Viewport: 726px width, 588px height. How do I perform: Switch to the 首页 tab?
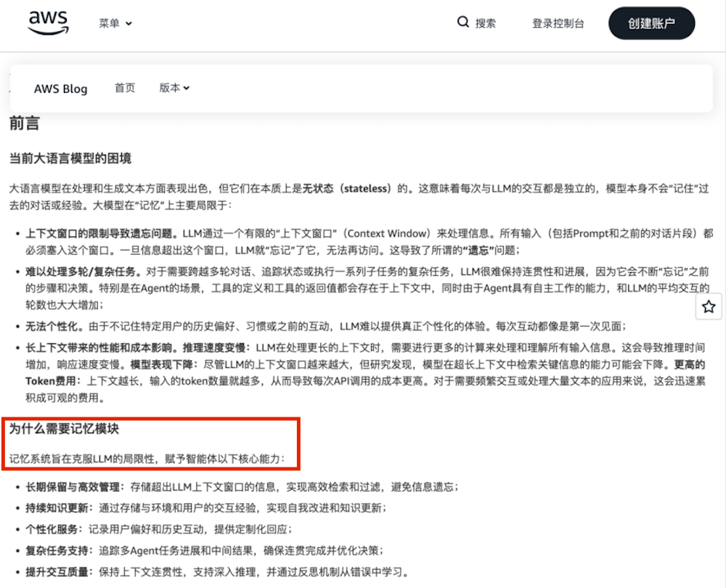click(124, 88)
